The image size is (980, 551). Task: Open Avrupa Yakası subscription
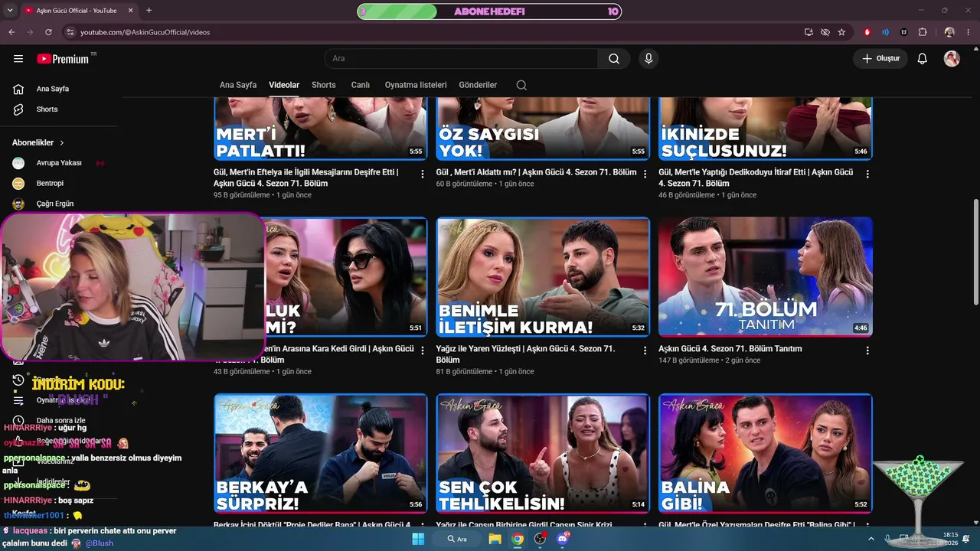pyautogui.click(x=58, y=163)
